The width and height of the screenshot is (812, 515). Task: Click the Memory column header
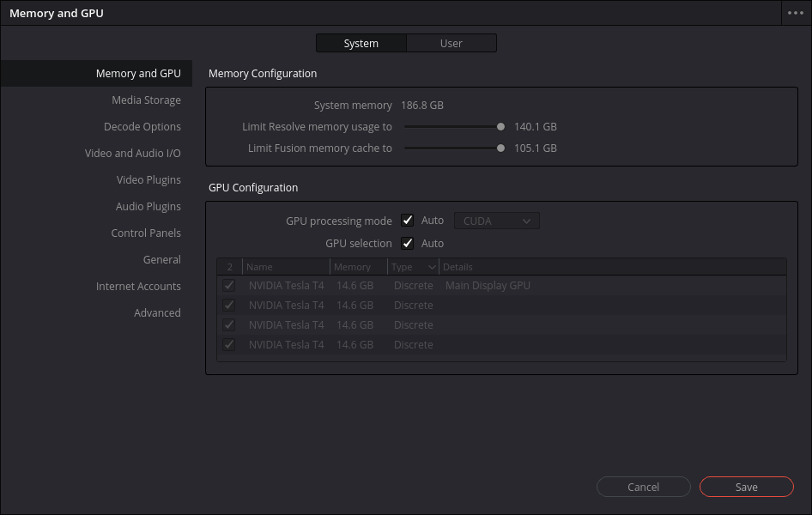(x=358, y=267)
